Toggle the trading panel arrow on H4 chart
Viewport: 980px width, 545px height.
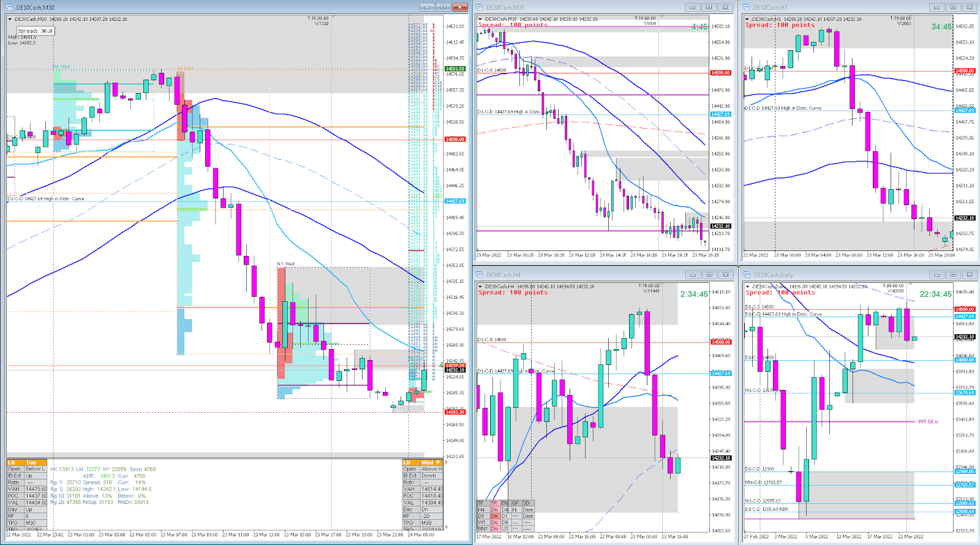(480, 286)
